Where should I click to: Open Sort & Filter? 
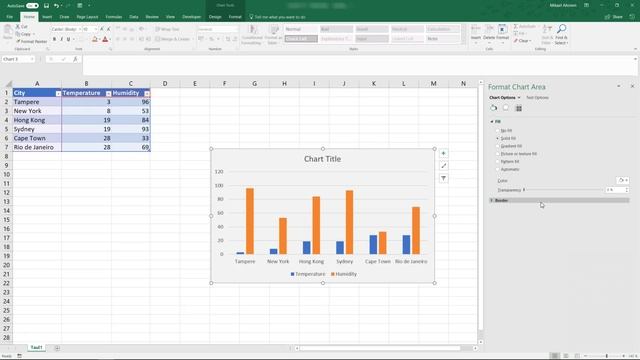tap(547, 34)
